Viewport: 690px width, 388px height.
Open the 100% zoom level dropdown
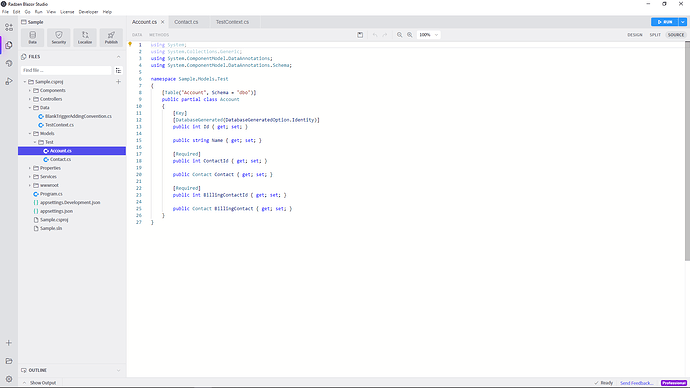pyautogui.click(x=428, y=35)
